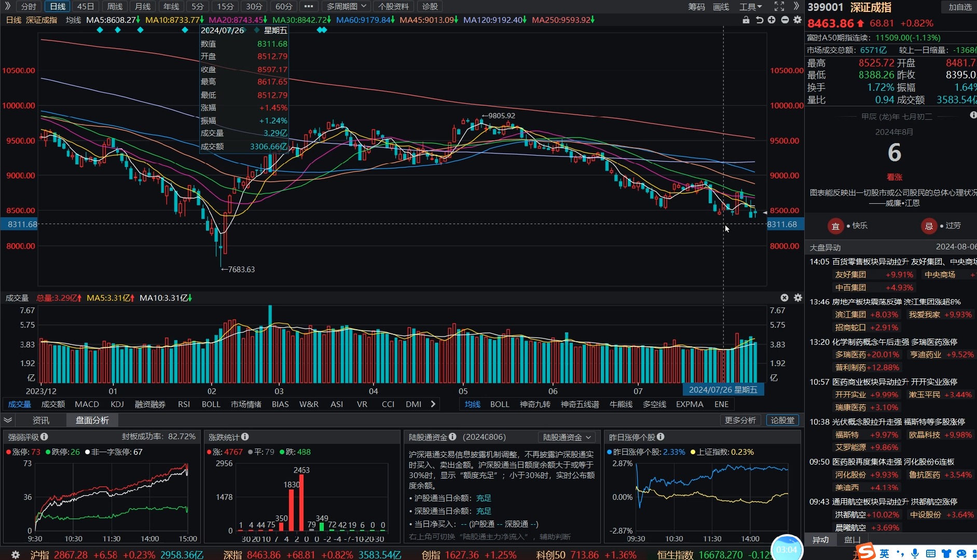Image resolution: width=977 pixels, height=560 pixels.
Task: Select the BOLL main chart overlay tab
Action: [500, 404]
